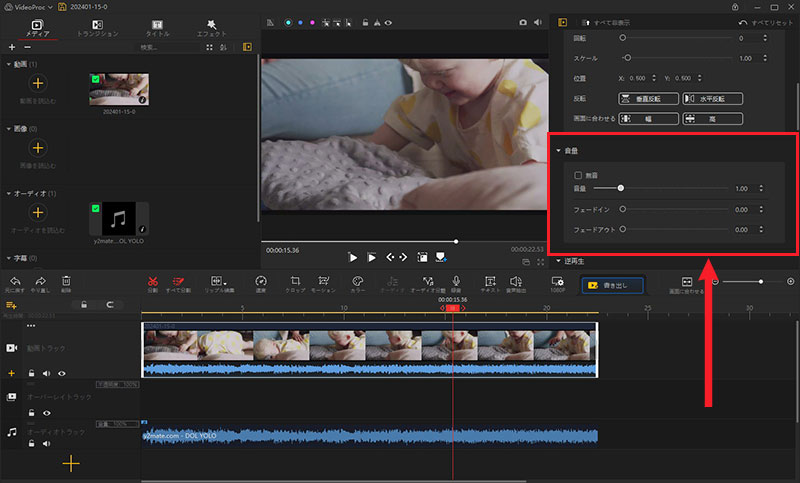
Task: Click the fullscreen preview icon
Action: [x=540, y=262]
